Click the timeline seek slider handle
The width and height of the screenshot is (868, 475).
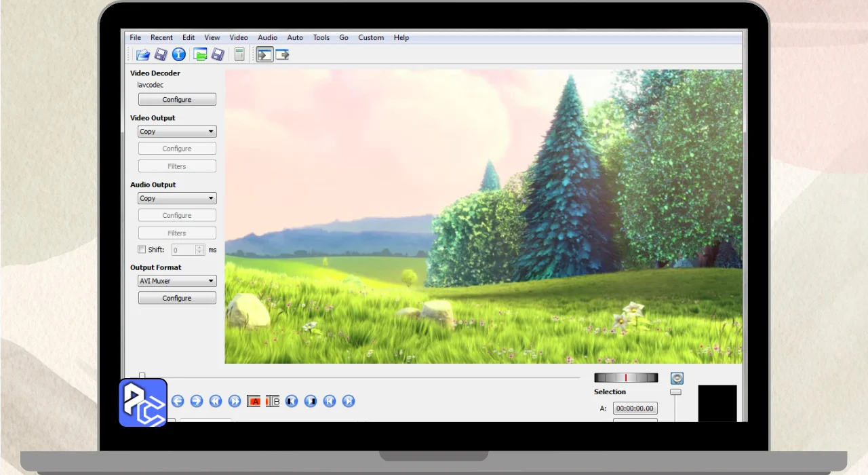tap(142, 375)
